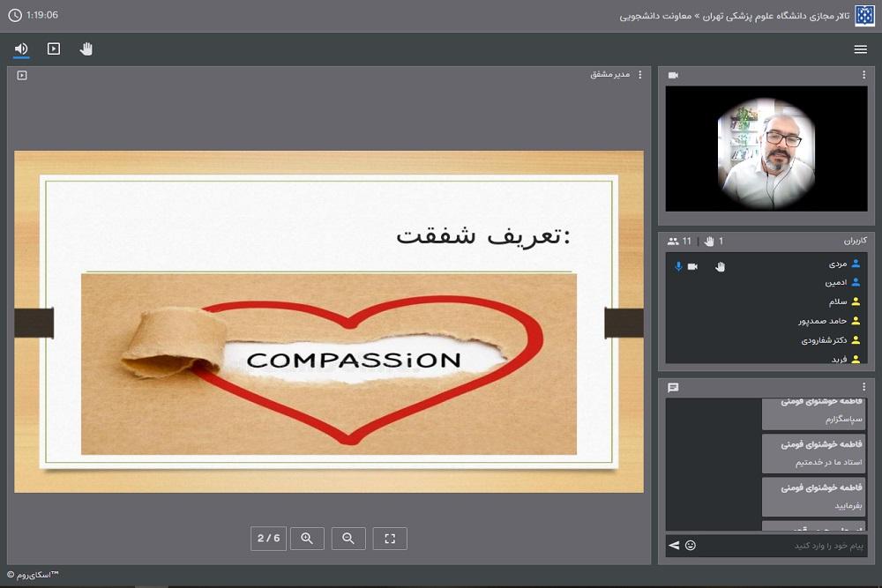Toggle the speaker audio icon
Viewport: 882px width, 588px height.
[x=21, y=49]
